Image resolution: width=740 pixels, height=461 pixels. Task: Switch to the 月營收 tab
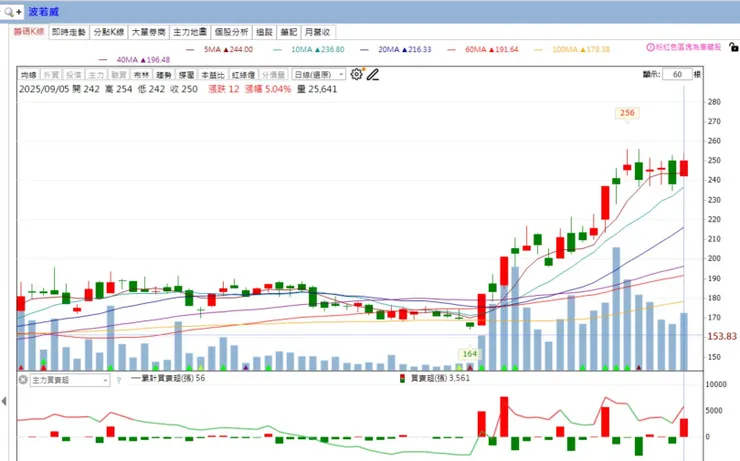pyautogui.click(x=318, y=32)
